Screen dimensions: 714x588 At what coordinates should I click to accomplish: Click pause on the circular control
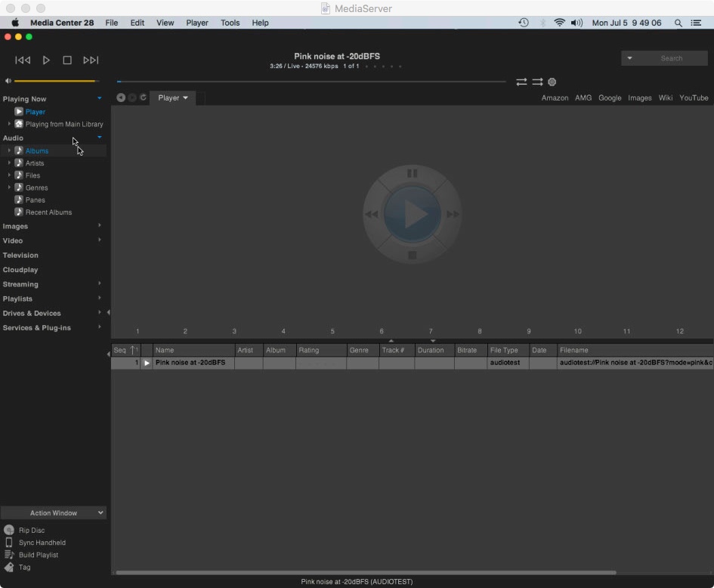click(412, 173)
